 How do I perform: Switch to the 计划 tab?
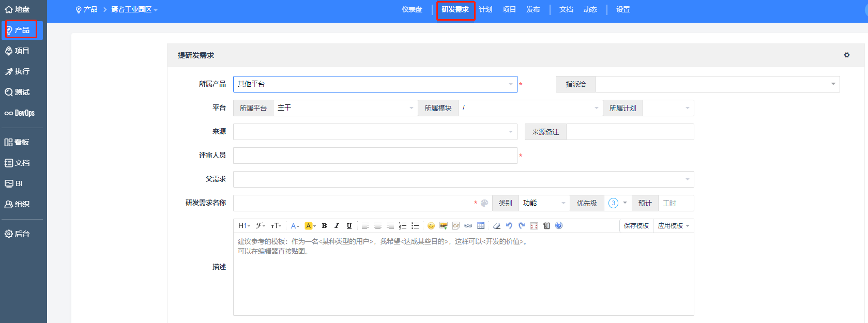click(485, 10)
